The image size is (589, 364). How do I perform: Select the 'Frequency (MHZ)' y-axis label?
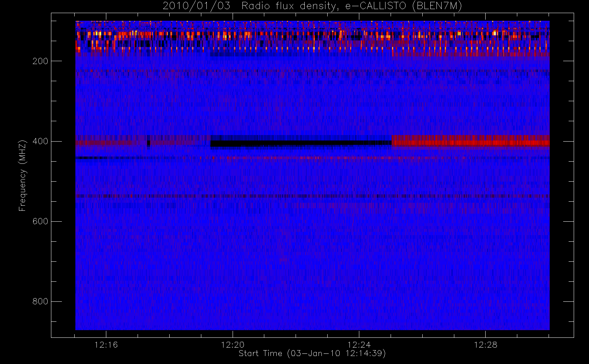(23, 175)
